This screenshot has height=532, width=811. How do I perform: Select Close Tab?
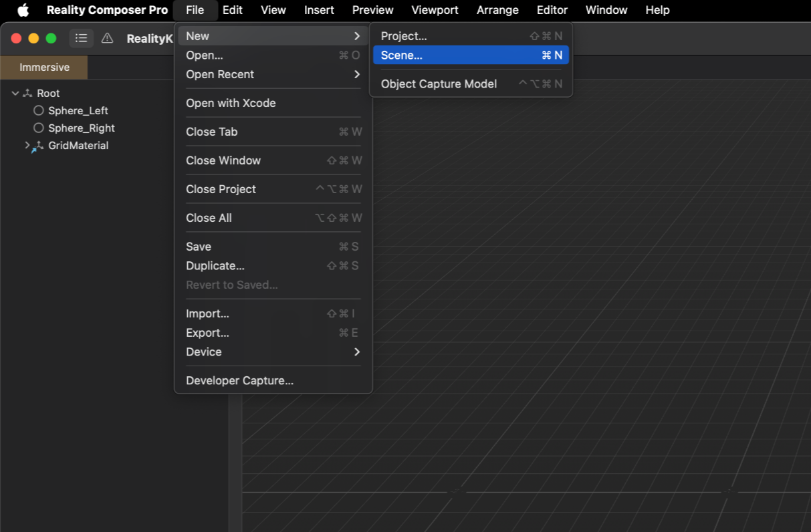pos(273,132)
